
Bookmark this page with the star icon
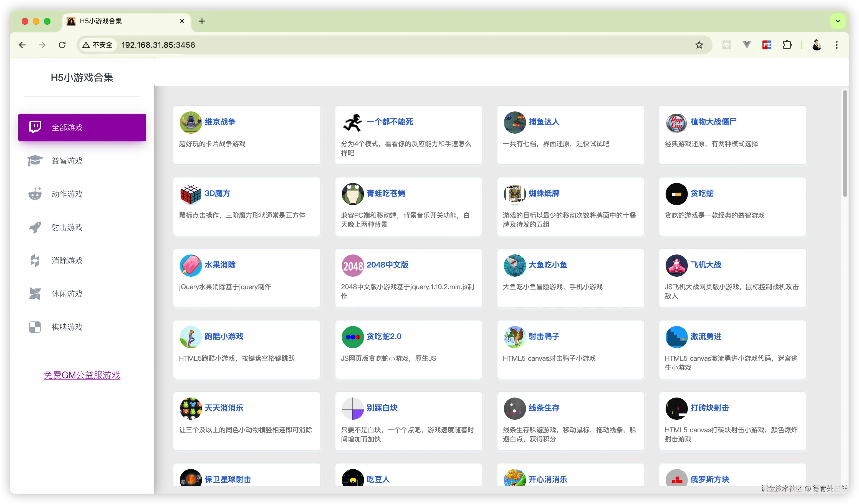[699, 45]
